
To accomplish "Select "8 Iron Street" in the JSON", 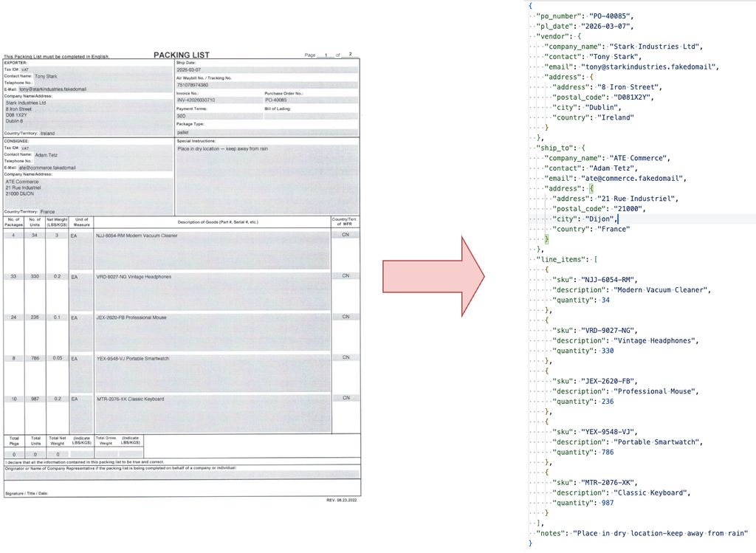I will (629, 87).
